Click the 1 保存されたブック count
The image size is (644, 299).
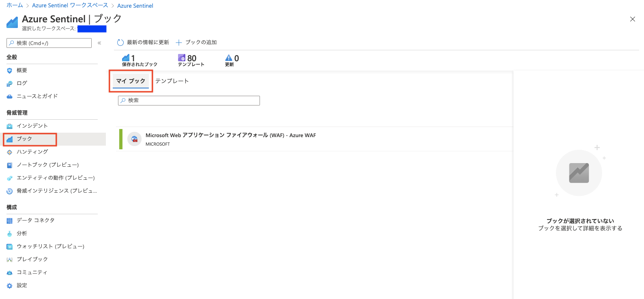pos(140,60)
